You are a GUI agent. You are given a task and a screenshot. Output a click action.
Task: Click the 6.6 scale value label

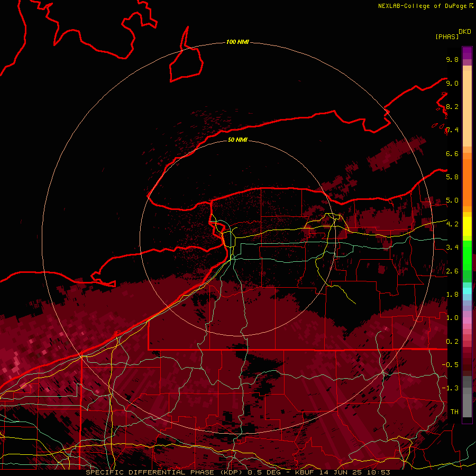coord(452,153)
